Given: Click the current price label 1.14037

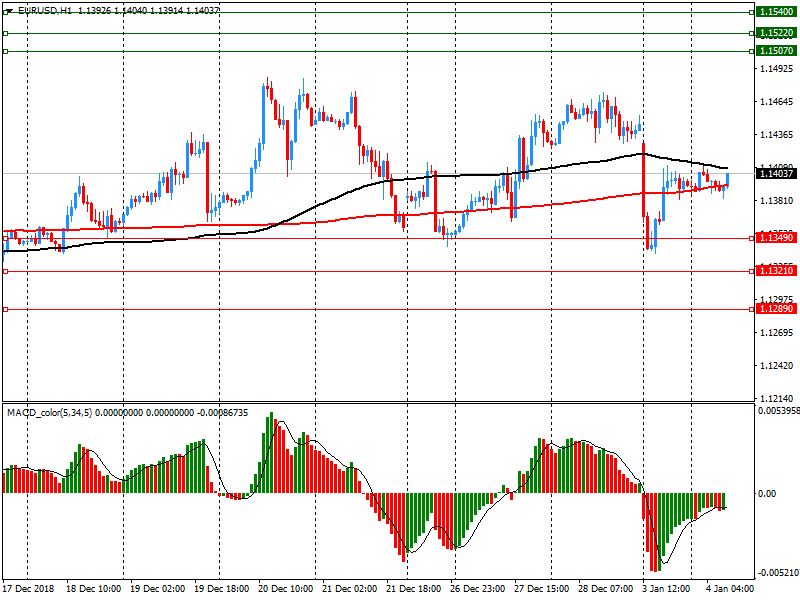Looking at the screenshot, I should (776, 174).
